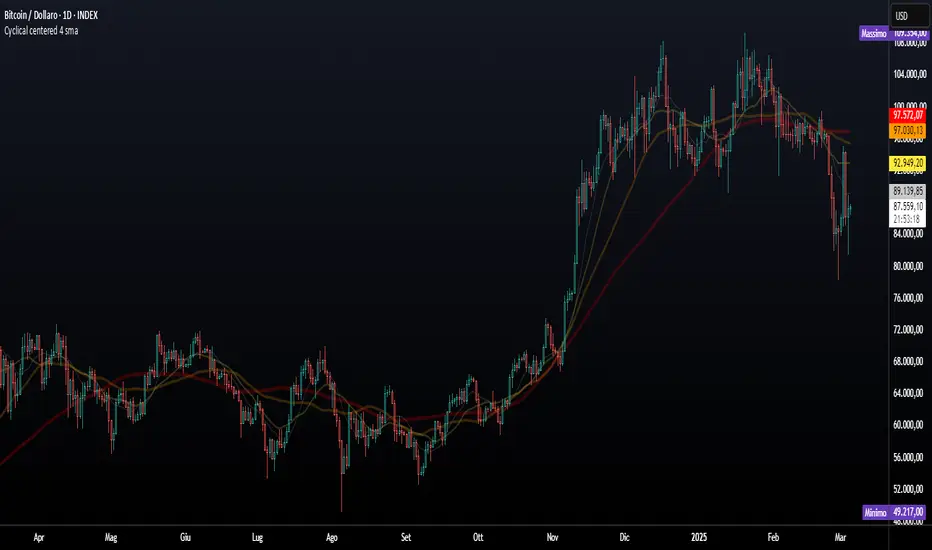This screenshot has width=932, height=550.
Task: Click the current price 87.559,10 label
Action: (908, 206)
